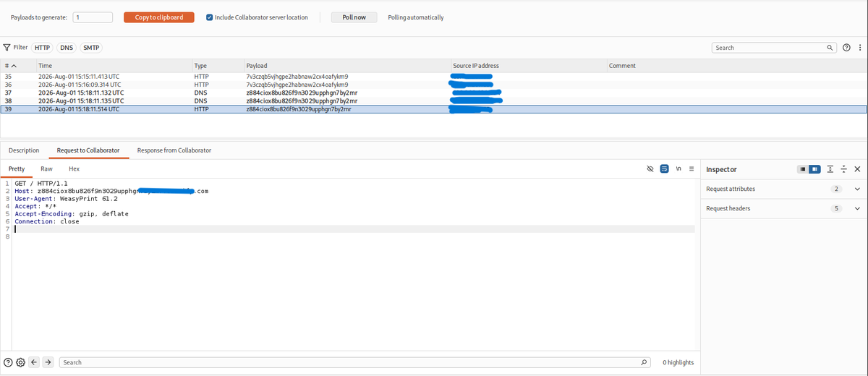Click the Payloads to generate field
This screenshot has height=376, width=868.
(93, 17)
